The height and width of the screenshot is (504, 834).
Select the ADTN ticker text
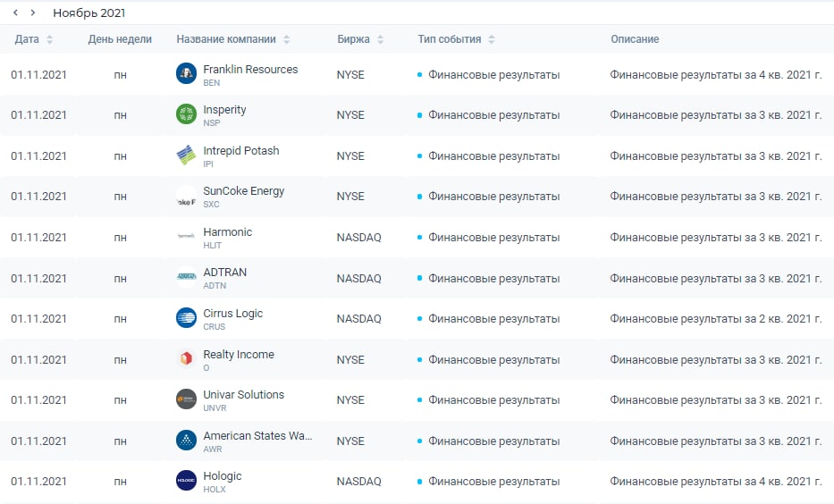click(215, 286)
